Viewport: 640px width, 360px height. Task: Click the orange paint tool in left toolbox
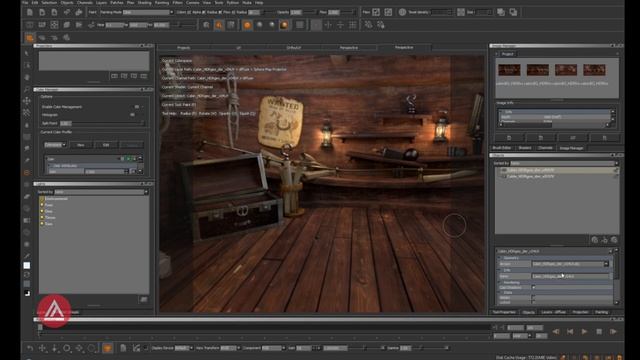click(x=27, y=173)
